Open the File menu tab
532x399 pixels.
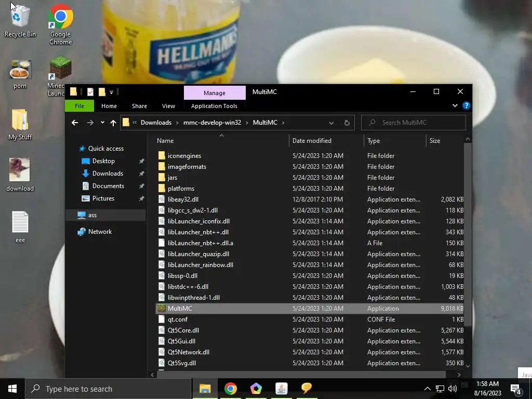pos(79,106)
